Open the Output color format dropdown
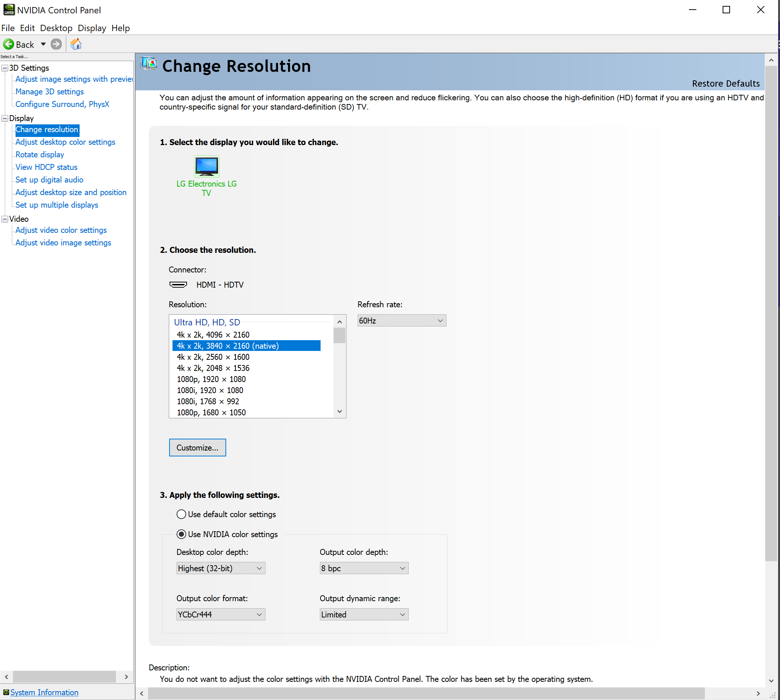Viewport: 780px width, 700px height. coord(221,614)
